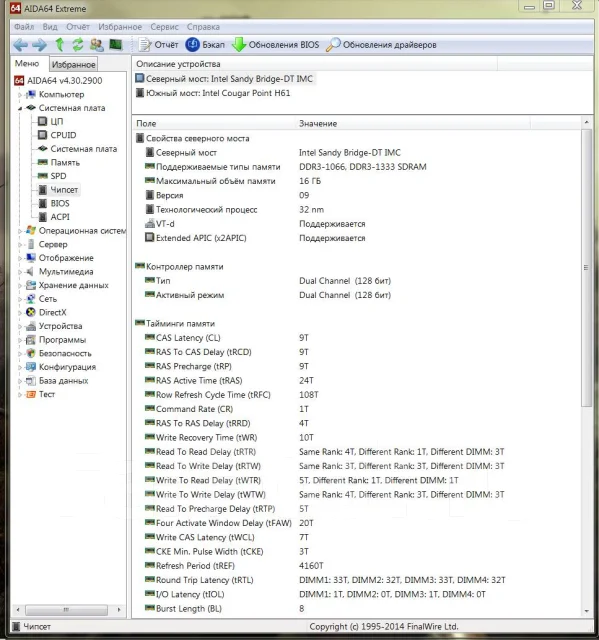The image size is (599, 640).
Task: Click the Устройства icon in tree
Action: 31,326
